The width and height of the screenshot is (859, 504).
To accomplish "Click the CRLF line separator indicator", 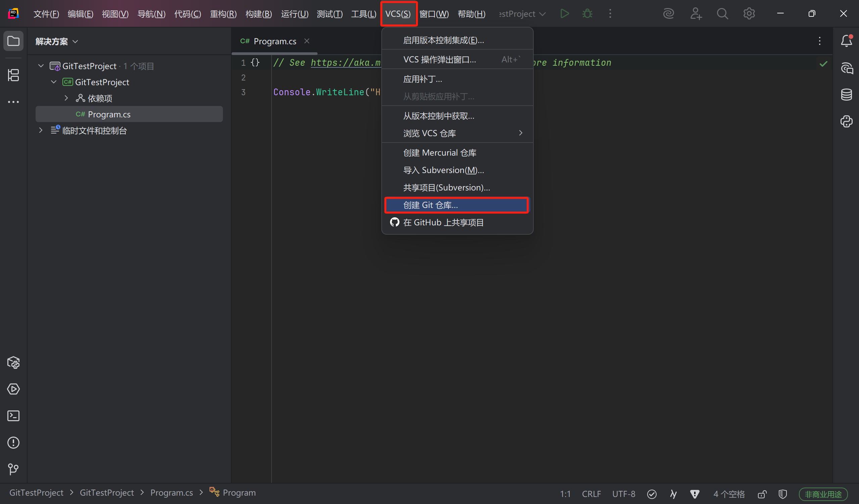I will coord(591,494).
